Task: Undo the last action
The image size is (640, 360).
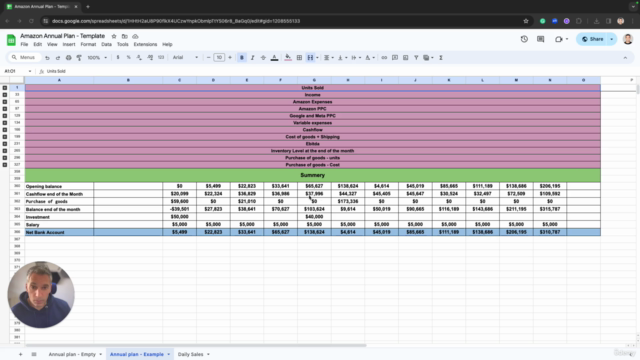Action: (x=47, y=58)
